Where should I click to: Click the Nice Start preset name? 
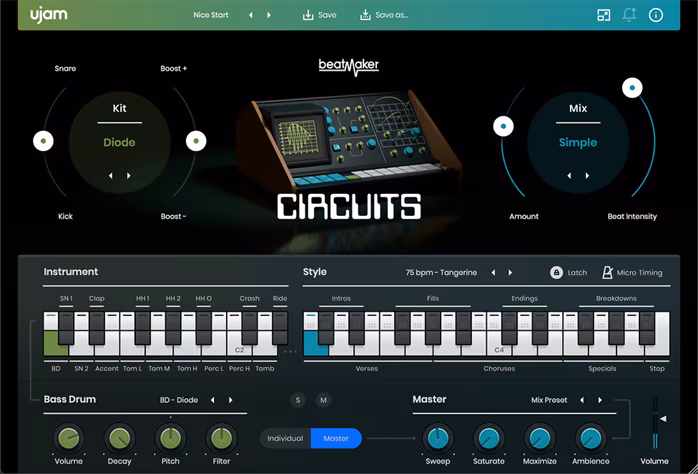[x=213, y=15]
